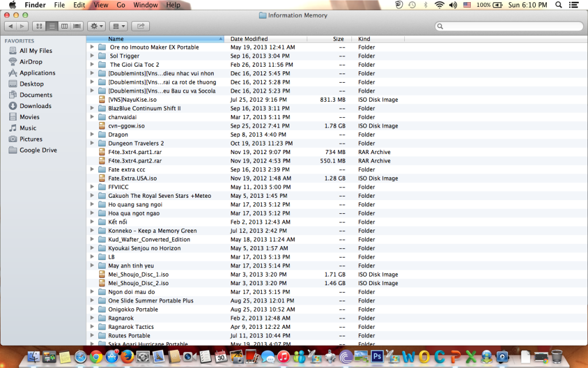The width and height of the screenshot is (588, 368).
Task: Expand the FFVIICC folder
Action: pyautogui.click(x=92, y=187)
